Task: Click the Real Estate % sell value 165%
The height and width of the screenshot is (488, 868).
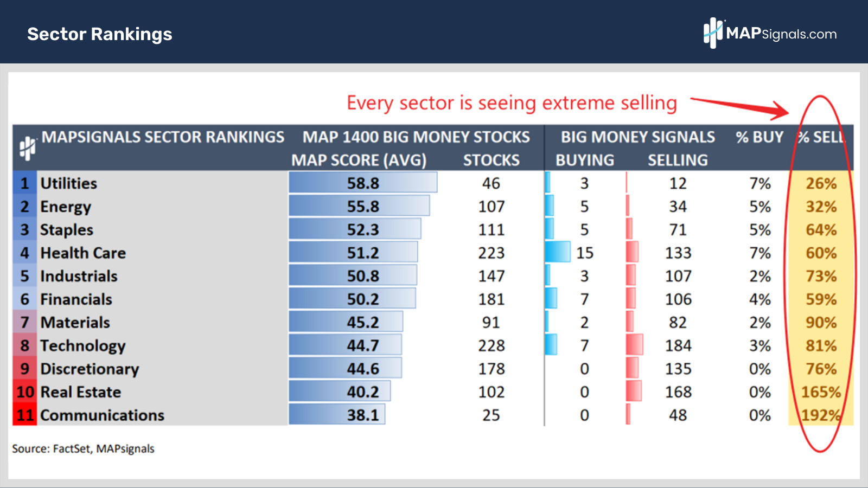Action: [x=821, y=392]
